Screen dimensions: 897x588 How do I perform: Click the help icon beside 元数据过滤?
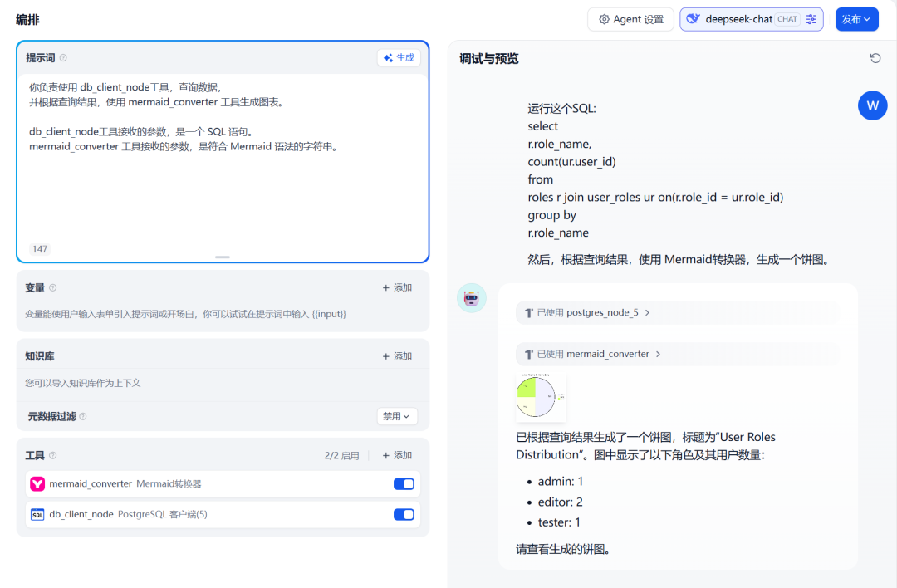[83, 417]
